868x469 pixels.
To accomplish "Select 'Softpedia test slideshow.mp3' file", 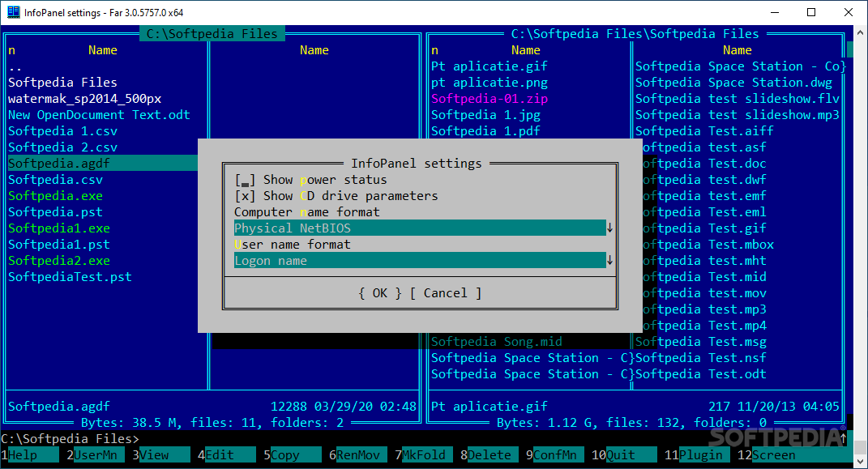I will tap(738, 115).
